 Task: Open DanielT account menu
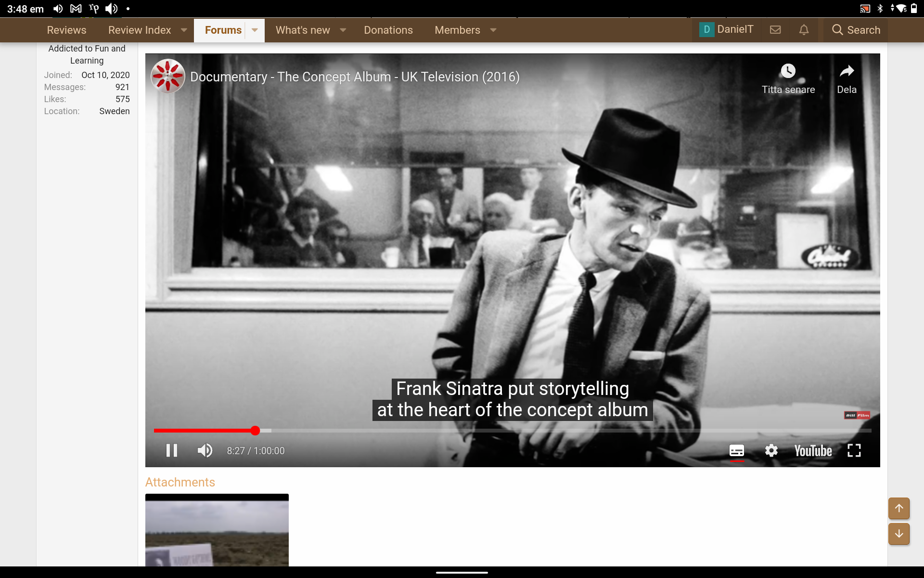click(x=726, y=29)
